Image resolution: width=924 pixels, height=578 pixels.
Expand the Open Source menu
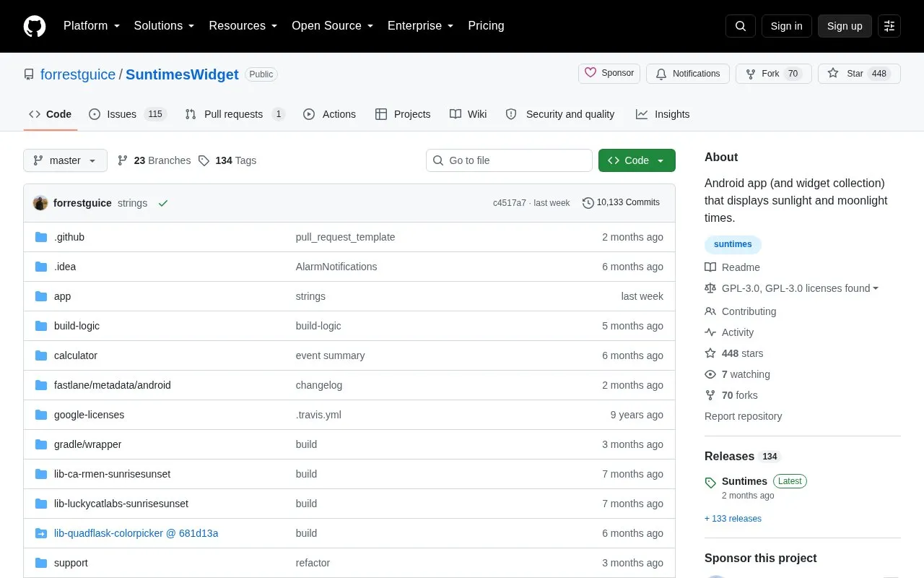click(x=332, y=26)
